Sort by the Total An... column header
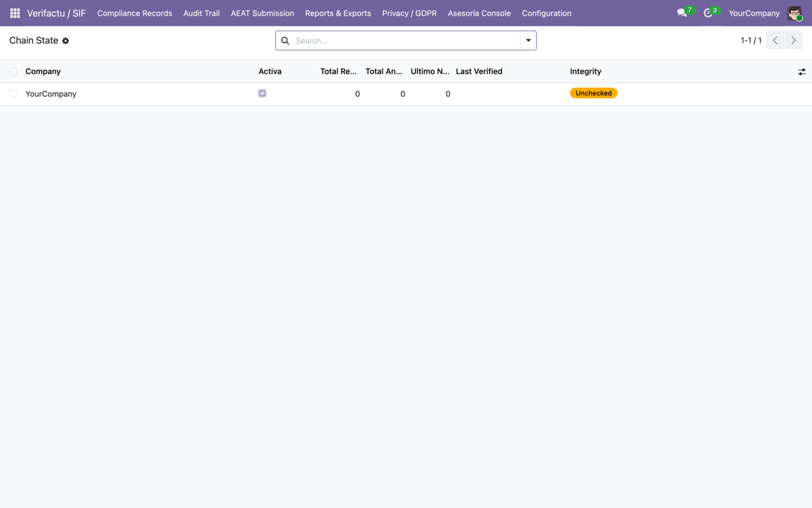Image resolution: width=812 pixels, height=508 pixels. 384,71
